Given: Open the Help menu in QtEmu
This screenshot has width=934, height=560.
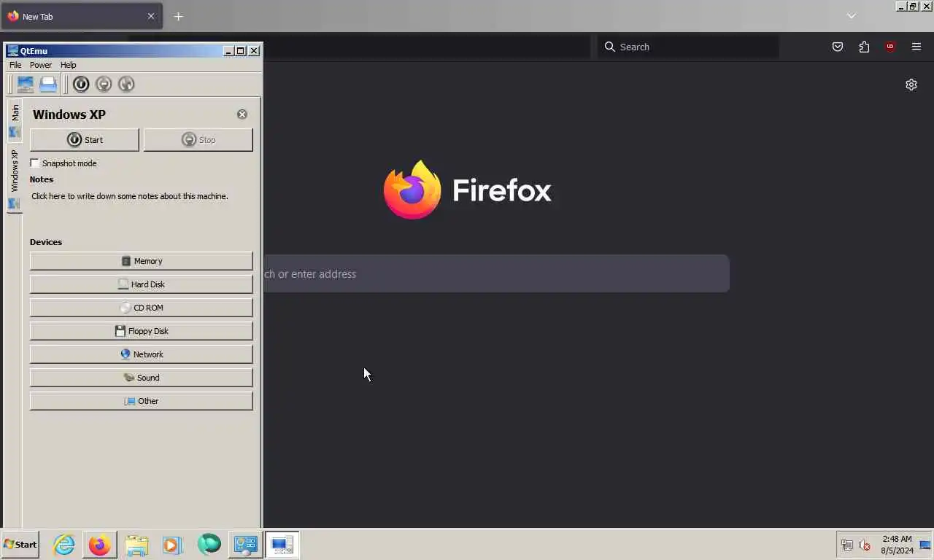Looking at the screenshot, I should click(68, 65).
